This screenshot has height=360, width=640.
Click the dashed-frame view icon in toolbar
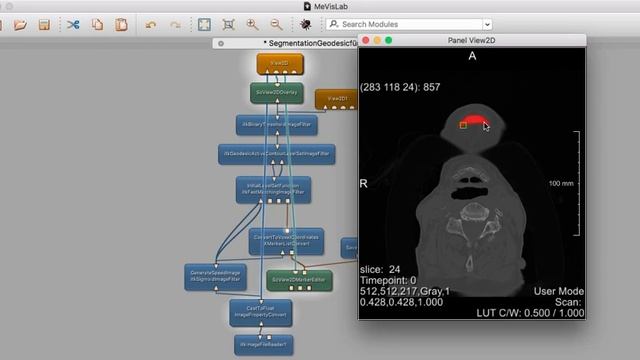coord(204,24)
